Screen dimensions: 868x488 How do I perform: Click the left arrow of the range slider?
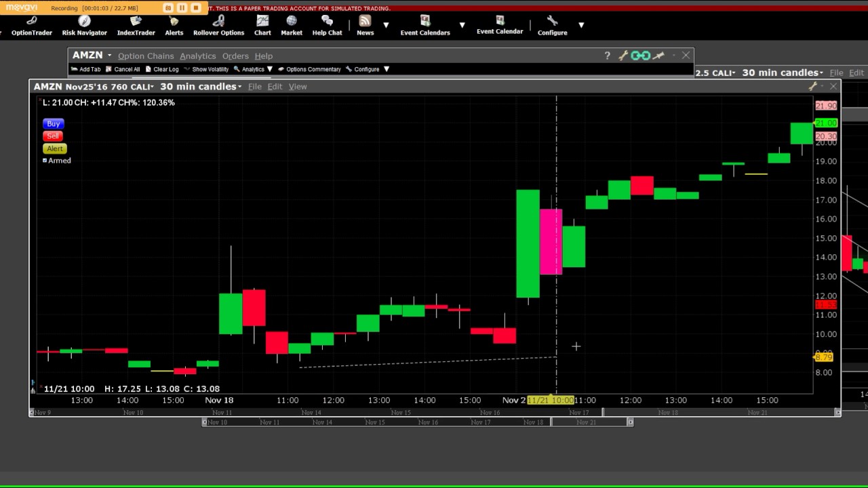(205, 422)
